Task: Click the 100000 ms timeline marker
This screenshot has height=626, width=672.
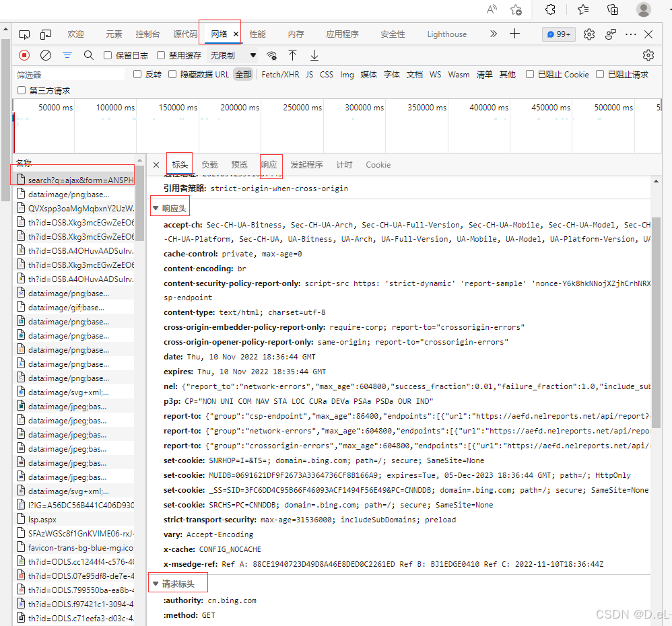Action: coord(115,108)
